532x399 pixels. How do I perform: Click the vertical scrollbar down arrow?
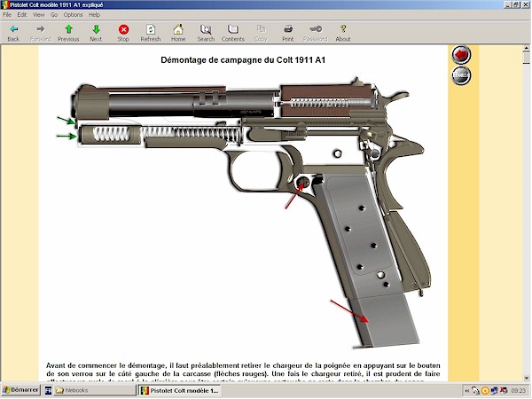pos(527,378)
